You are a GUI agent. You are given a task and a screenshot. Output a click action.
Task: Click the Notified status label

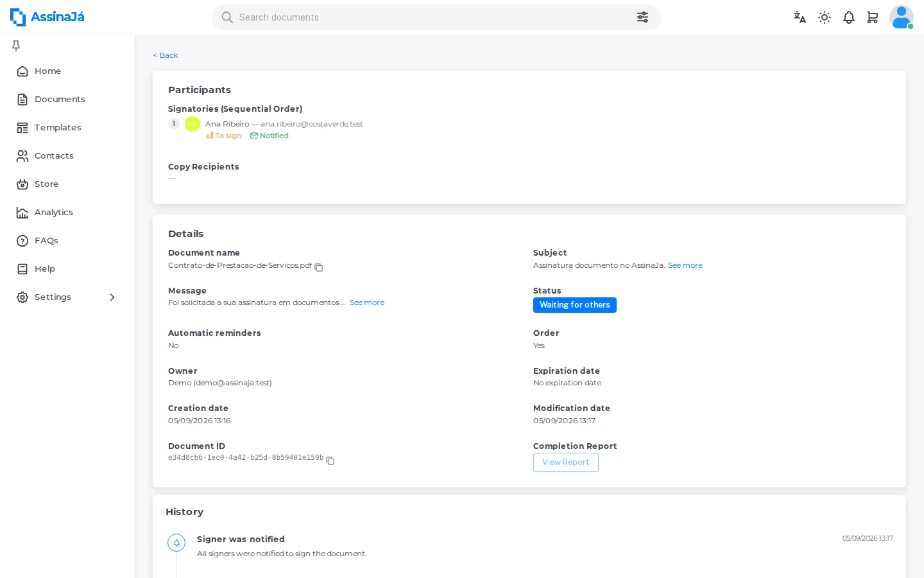269,136
